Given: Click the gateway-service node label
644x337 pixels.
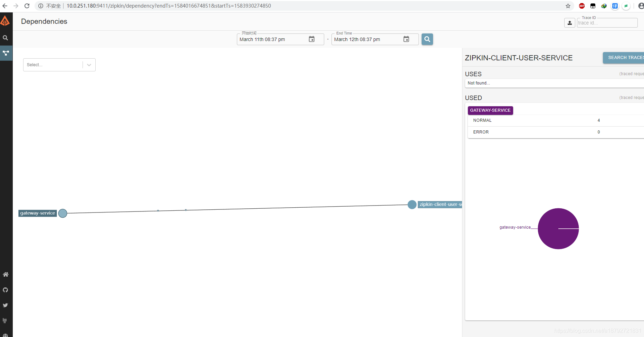Looking at the screenshot, I should coord(38,213).
